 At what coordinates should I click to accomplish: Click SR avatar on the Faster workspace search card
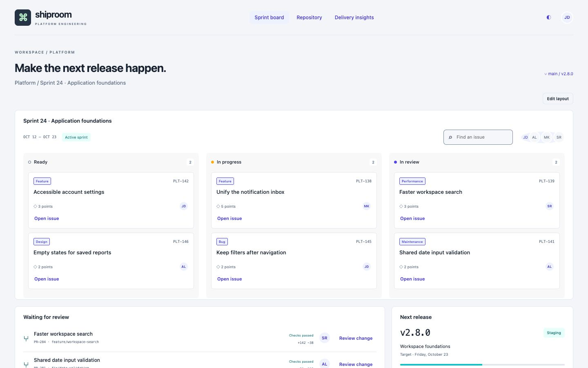[550, 206]
